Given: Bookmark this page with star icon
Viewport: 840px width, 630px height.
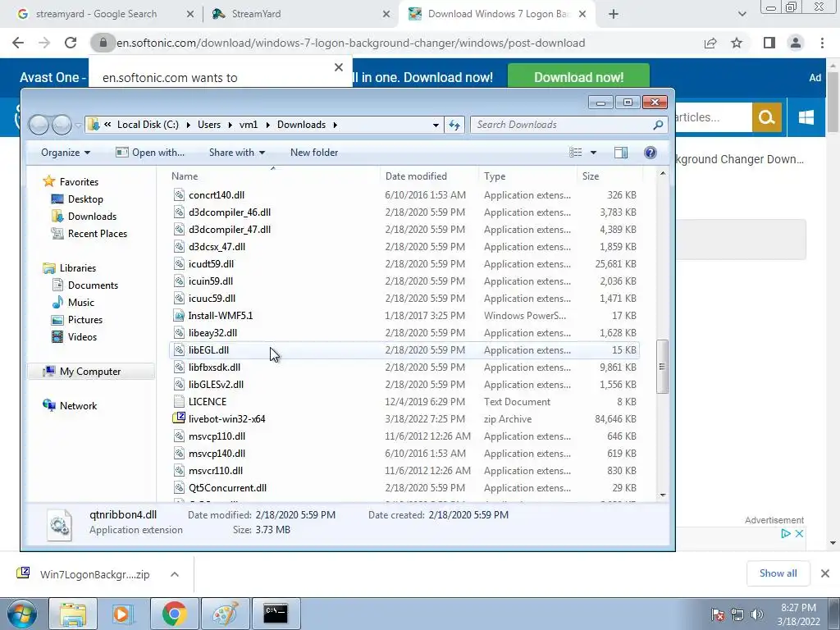Looking at the screenshot, I should pyautogui.click(x=737, y=43).
